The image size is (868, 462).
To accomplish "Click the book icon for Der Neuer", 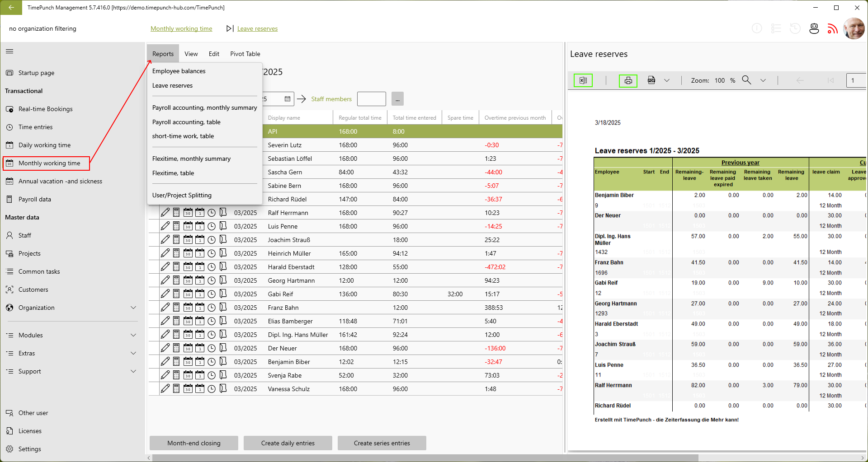I will (x=223, y=348).
